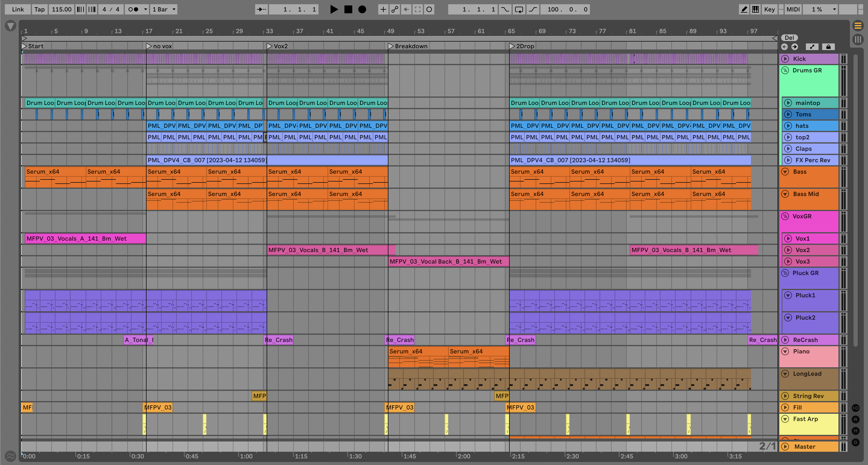Click the Arrangement View horizontal-lines icon
This screenshot has height=465, width=868.
(858, 26)
